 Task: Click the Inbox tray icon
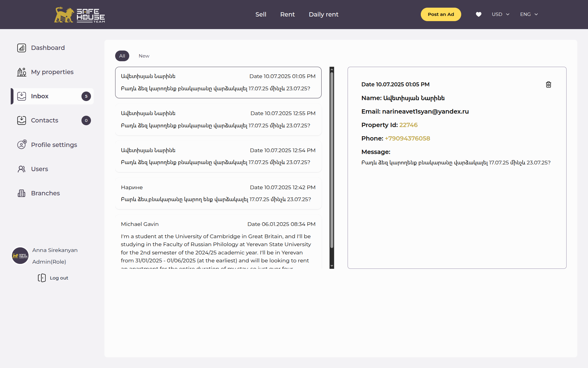coord(21,96)
